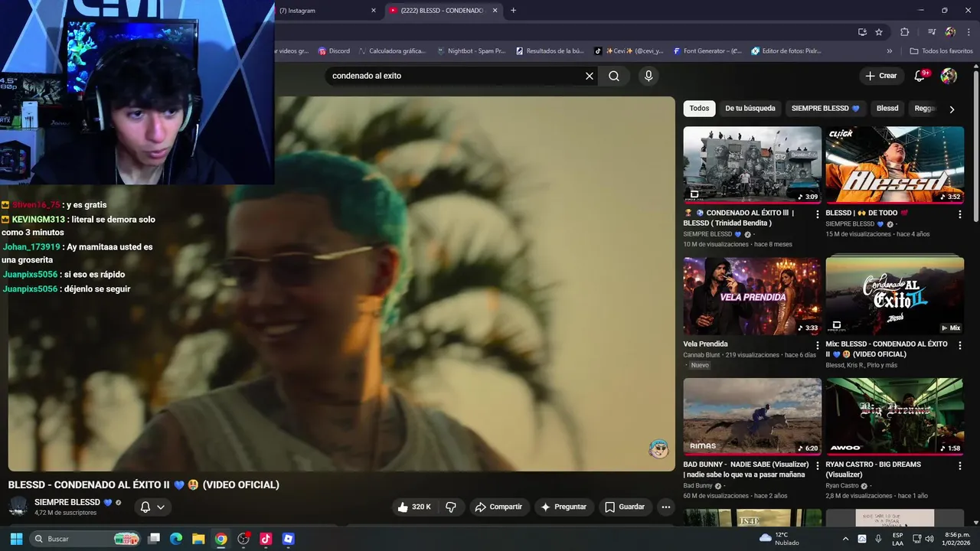Open Chrome media control icon

932,32
